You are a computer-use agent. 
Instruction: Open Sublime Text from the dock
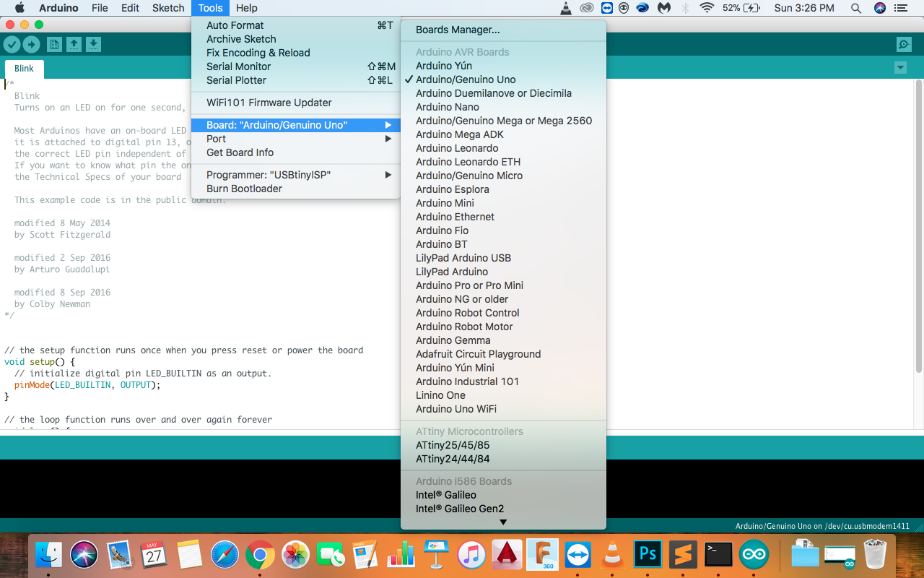coord(683,555)
